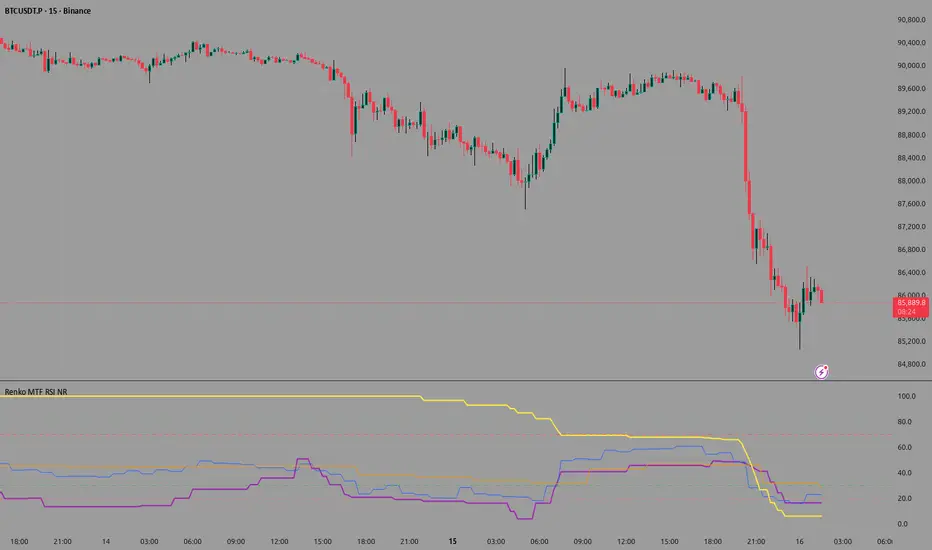Click the 86,800.0 price axis label
Image resolution: width=932 pixels, height=550 pixels.
click(x=911, y=249)
